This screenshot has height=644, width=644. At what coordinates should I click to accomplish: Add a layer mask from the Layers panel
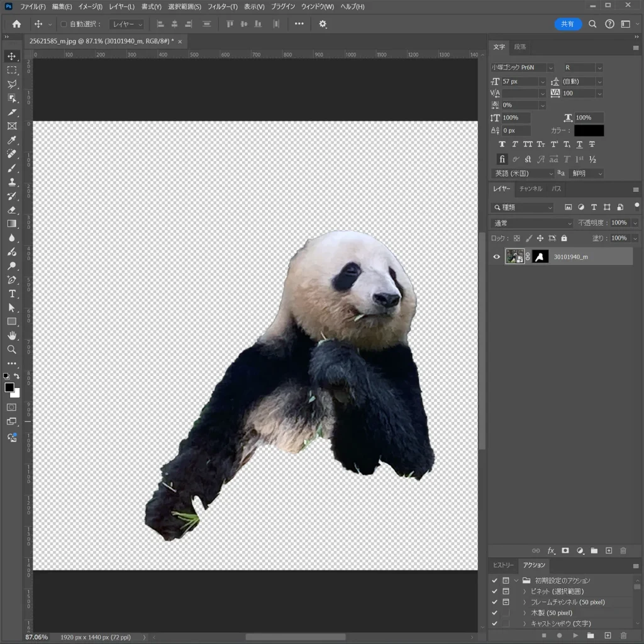565,550
